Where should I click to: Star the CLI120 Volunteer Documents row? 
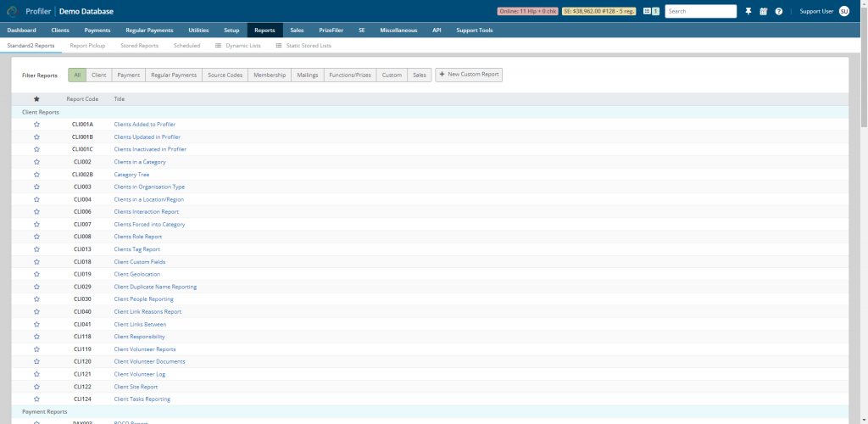36,361
